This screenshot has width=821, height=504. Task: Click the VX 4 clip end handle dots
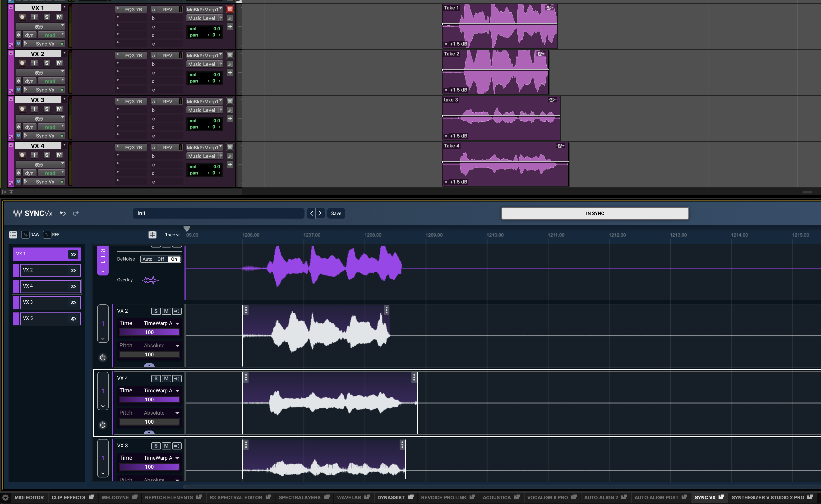(x=414, y=377)
